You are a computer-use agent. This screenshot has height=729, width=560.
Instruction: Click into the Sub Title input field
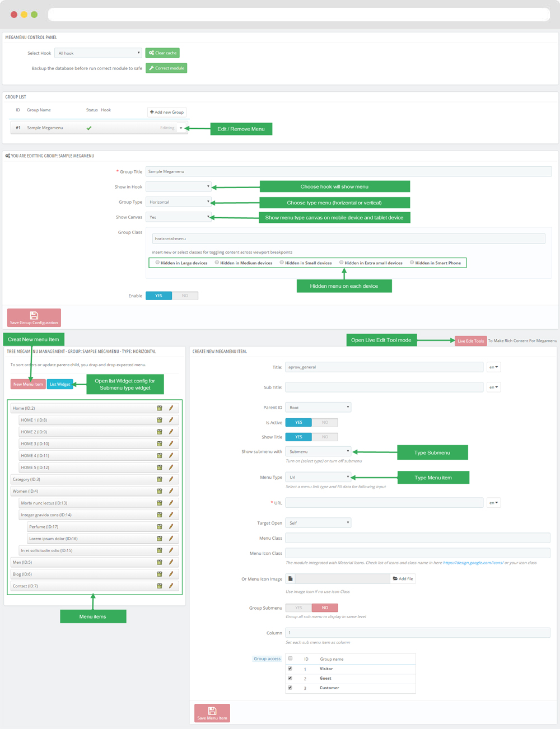pos(384,387)
